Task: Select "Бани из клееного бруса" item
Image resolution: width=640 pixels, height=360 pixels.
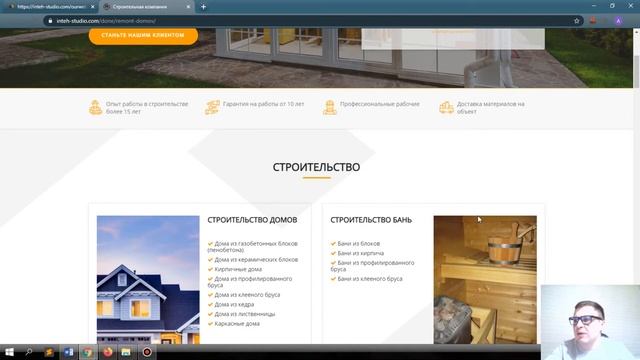Action: pyautogui.click(x=367, y=279)
